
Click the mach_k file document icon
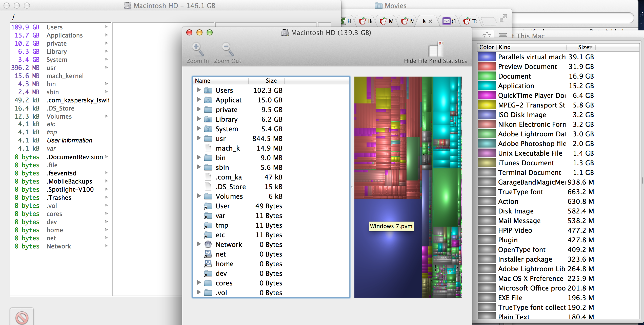(208, 148)
